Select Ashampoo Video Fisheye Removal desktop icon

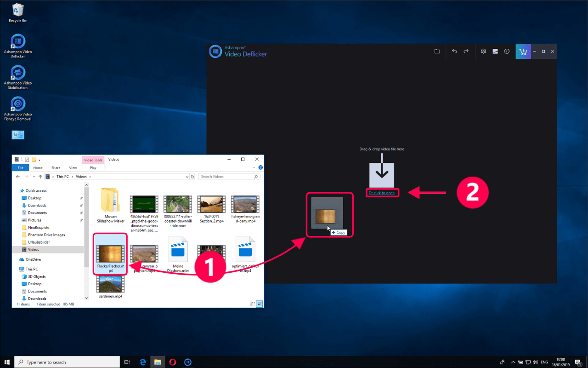[18, 105]
